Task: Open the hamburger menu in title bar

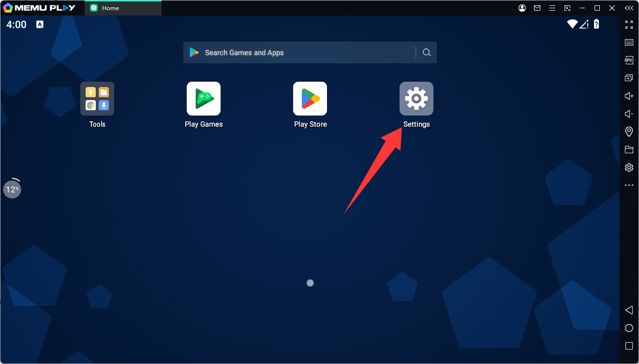Action: tap(552, 8)
